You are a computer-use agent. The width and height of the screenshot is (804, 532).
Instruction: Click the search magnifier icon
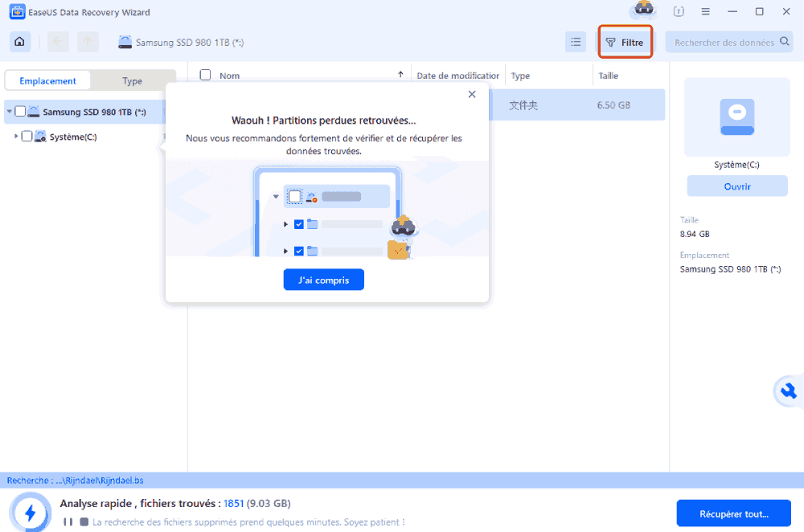[x=784, y=42]
